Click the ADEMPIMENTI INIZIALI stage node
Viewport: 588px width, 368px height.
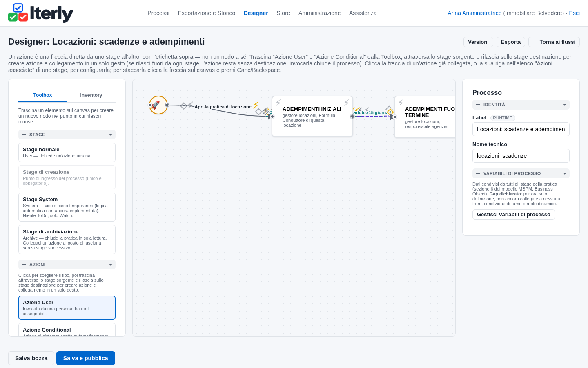(312, 117)
